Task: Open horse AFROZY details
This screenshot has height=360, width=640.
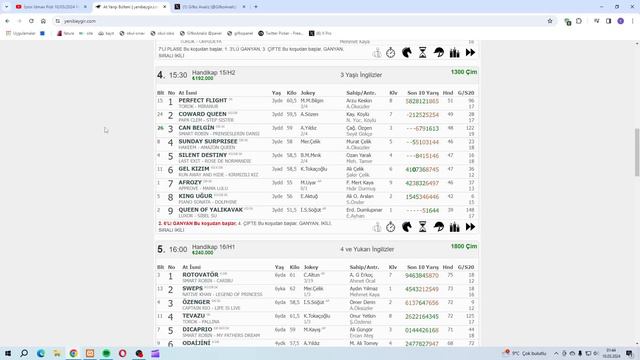Action: (190, 182)
